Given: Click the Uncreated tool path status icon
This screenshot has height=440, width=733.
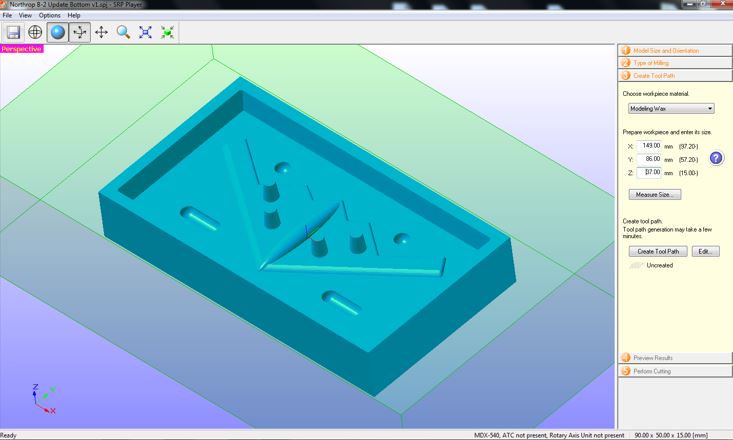Looking at the screenshot, I should point(636,265).
